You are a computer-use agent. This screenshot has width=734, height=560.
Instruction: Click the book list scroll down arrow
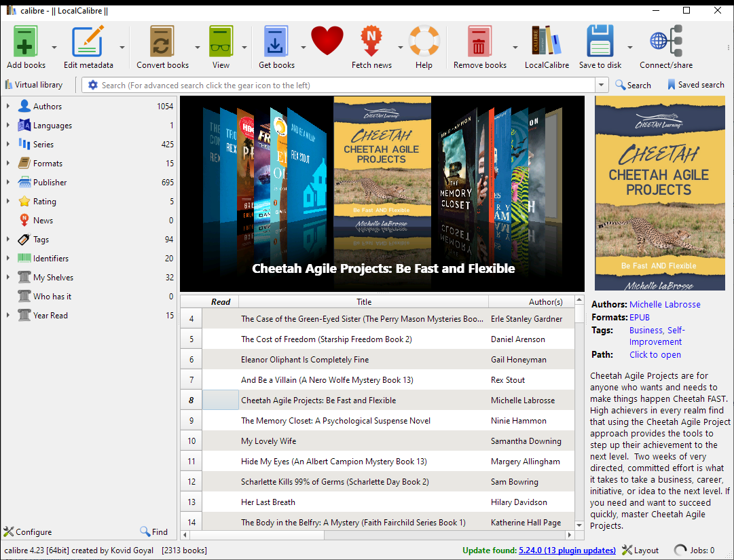point(579,525)
